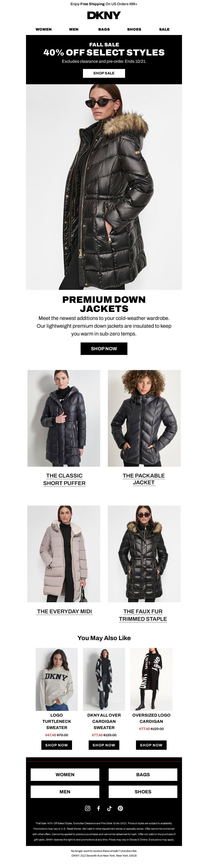Click the Logo Turtleneck Sweater product image

point(57,679)
